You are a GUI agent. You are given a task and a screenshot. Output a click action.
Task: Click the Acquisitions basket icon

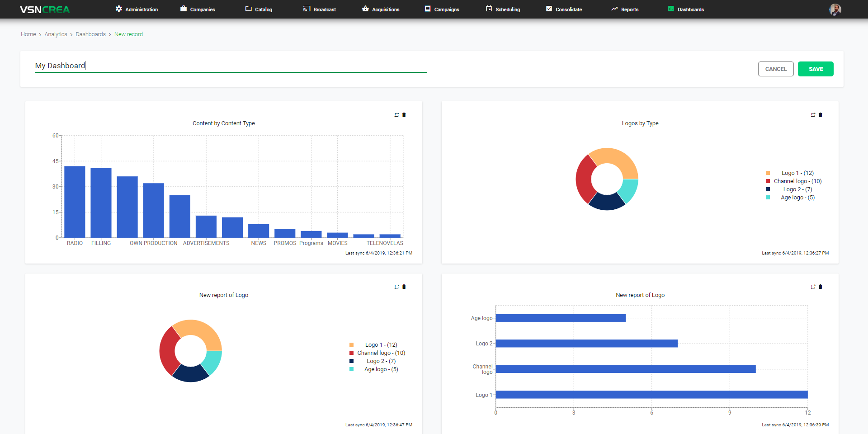point(365,9)
